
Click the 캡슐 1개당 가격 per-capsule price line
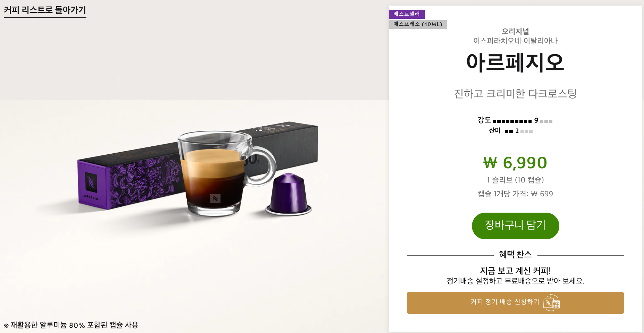[x=515, y=194]
